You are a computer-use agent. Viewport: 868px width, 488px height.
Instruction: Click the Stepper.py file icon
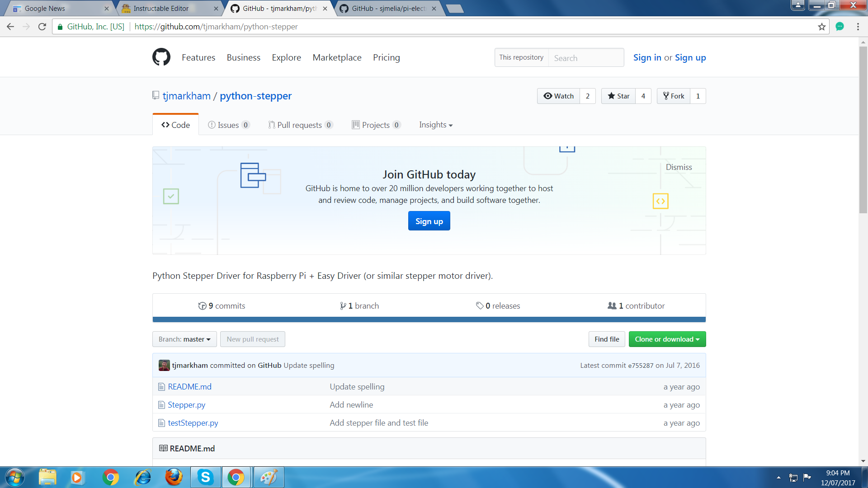161,405
